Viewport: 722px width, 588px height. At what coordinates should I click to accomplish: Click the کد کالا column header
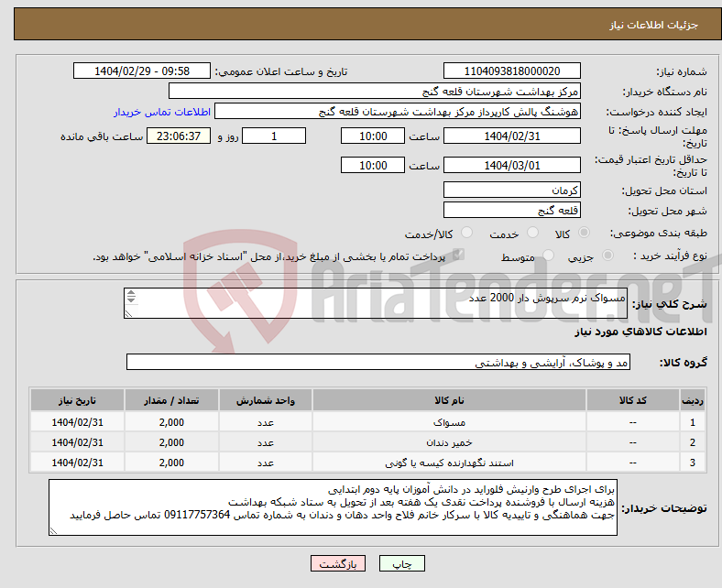(633, 400)
